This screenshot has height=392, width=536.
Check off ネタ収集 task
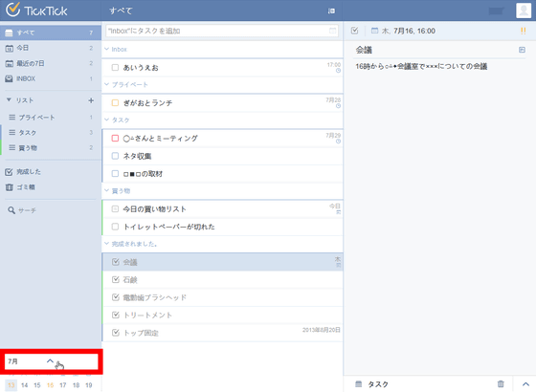pos(115,156)
